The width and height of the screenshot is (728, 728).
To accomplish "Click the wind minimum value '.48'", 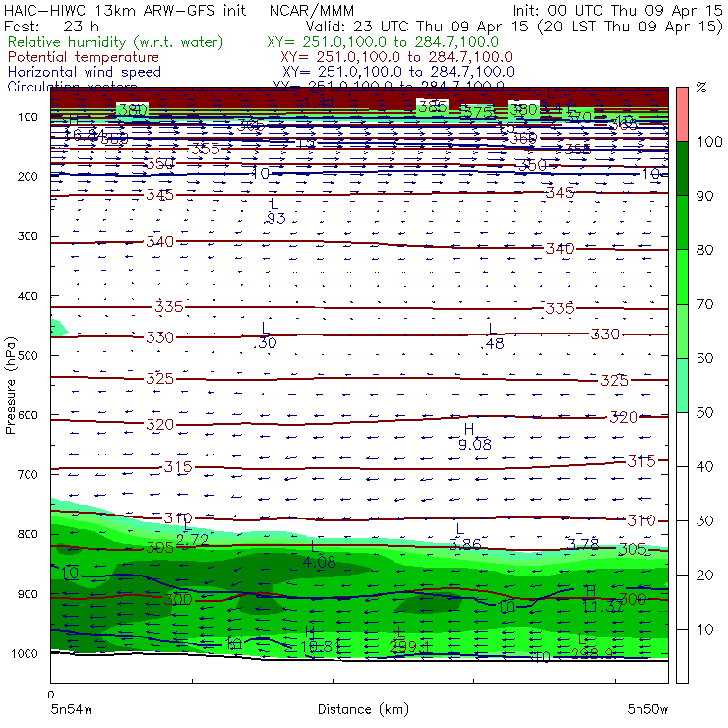I will click(492, 344).
